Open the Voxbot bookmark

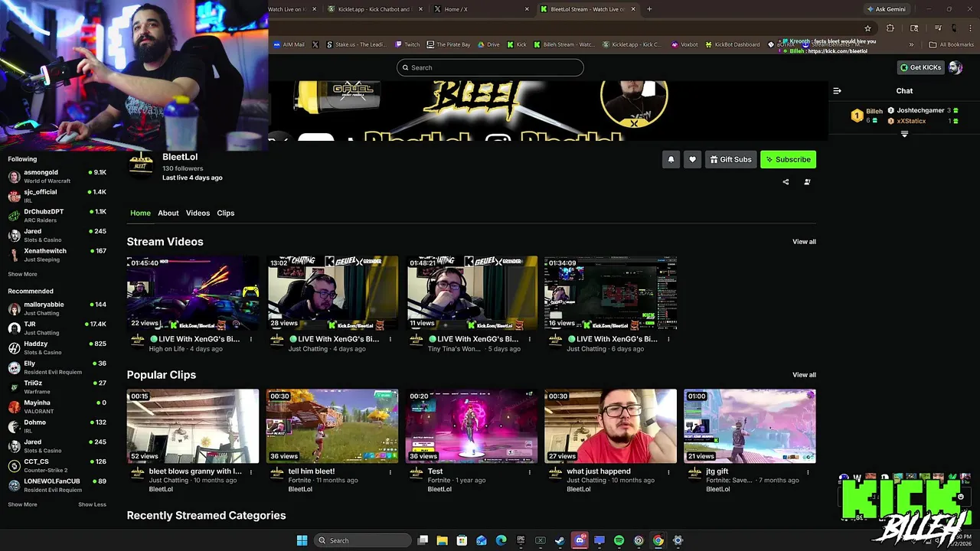684,44
